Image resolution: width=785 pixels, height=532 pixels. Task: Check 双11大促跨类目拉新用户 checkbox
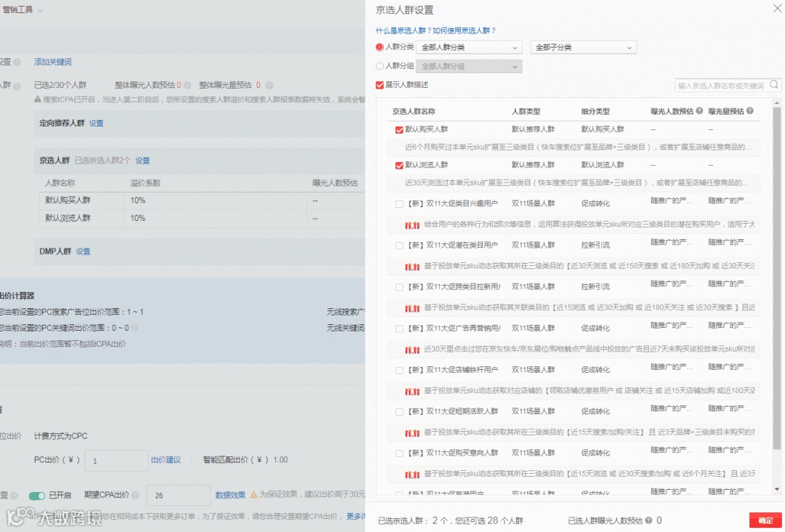coord(399,287)
